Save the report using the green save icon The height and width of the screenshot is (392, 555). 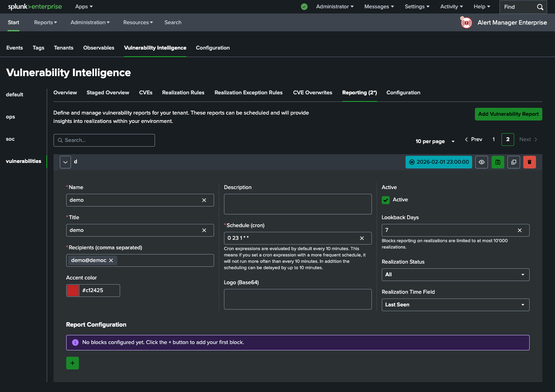pyautogui.click(x=498, y=162)
